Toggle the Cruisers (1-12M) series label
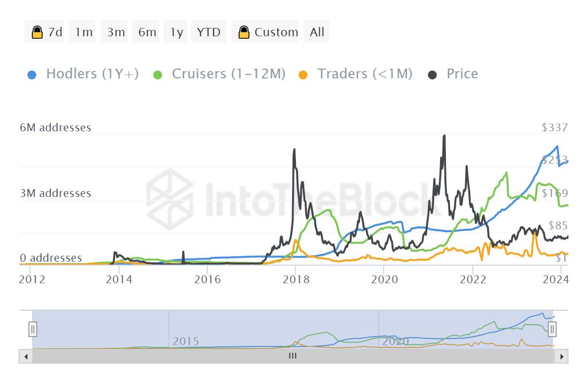 pos(228,74)
